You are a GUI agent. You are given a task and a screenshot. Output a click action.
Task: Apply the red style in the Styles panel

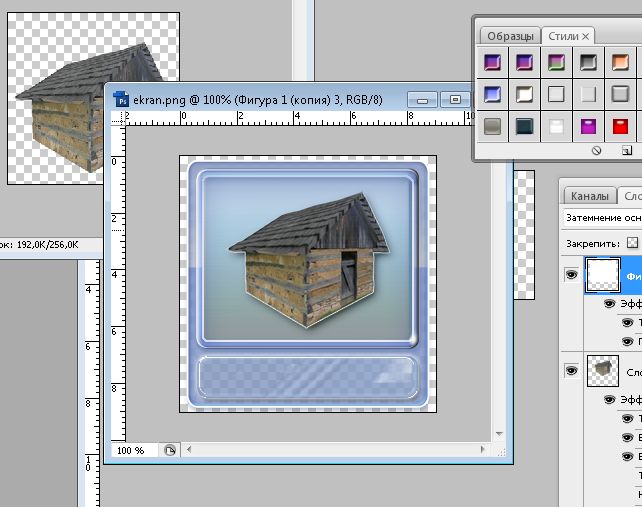[620, 127]
